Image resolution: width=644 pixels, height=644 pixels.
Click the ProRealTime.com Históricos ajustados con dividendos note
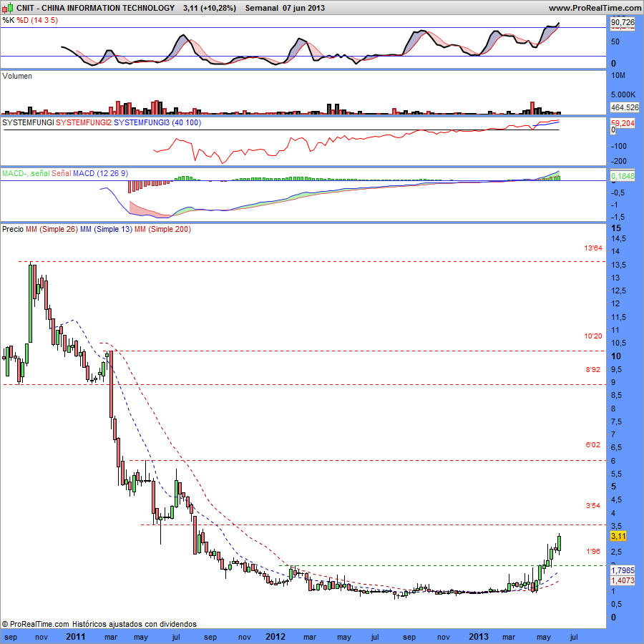tap(99, 624)
